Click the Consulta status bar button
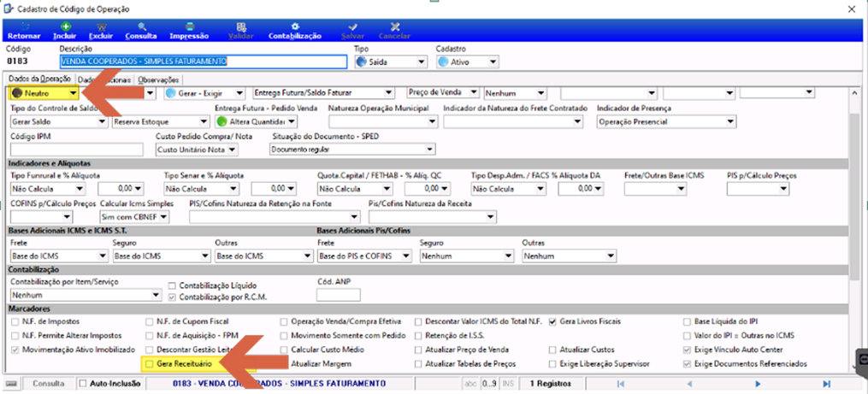The width and height of the screenshot is (868, 394). 49,384
